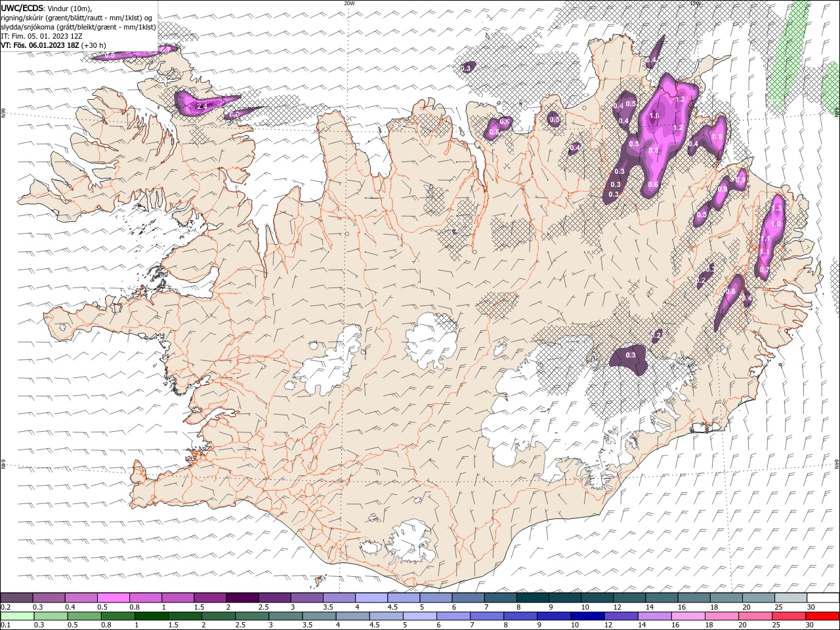Click the 20W longitude label at top

(x=349, y=3)
